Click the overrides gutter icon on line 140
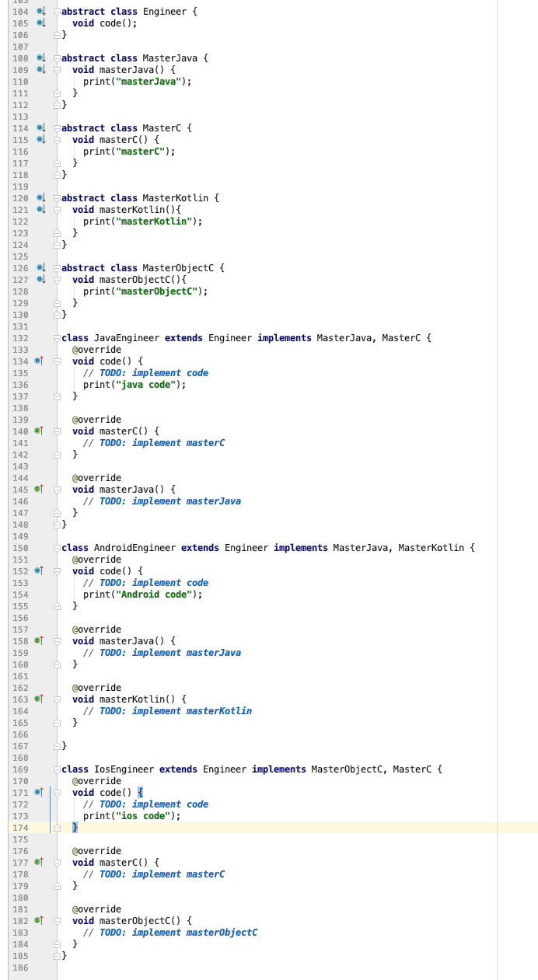 click(x=38, y=431)
